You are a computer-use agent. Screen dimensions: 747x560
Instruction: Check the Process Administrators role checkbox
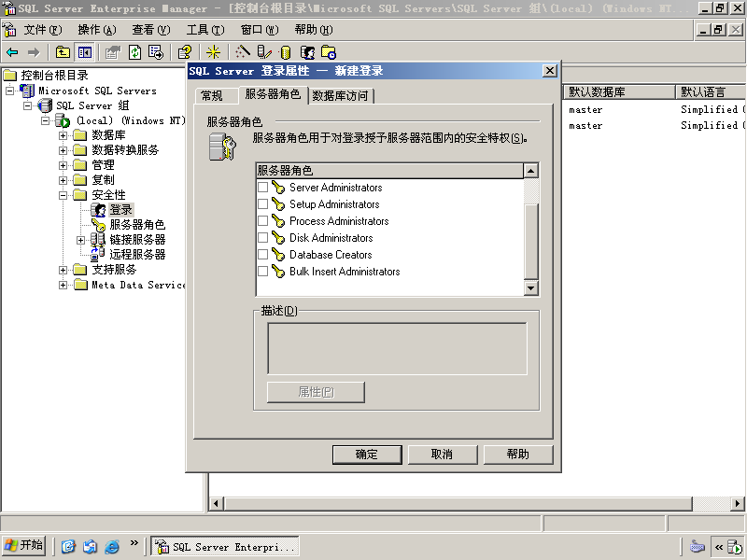coord(262,220)
